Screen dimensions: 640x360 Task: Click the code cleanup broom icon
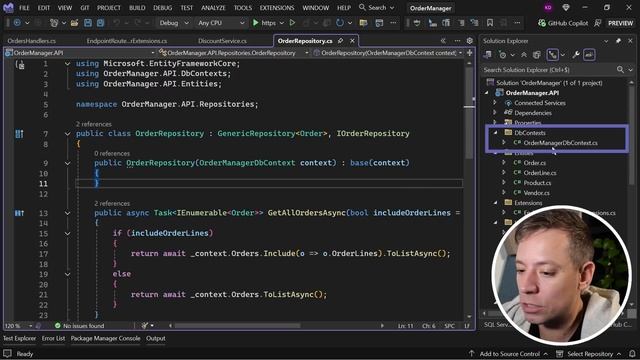coord(145,326)
